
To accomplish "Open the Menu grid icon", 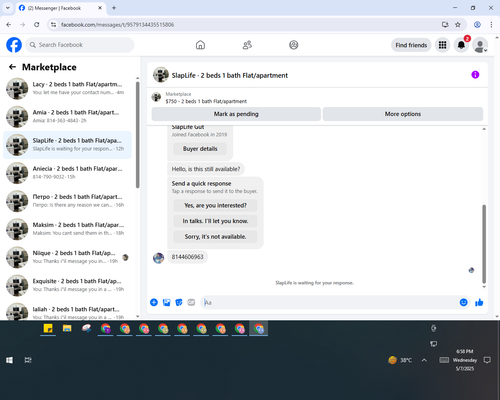I will point(442,45).
